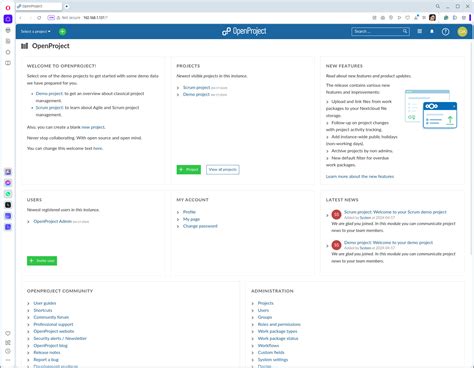Open the user avatar menu in header
The height and width of the screenshot is (368, 474).
pos(462,32)
